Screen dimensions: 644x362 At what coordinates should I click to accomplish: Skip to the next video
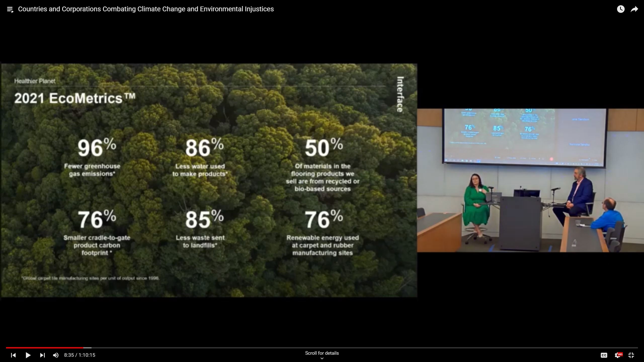[x=42, y=355]
